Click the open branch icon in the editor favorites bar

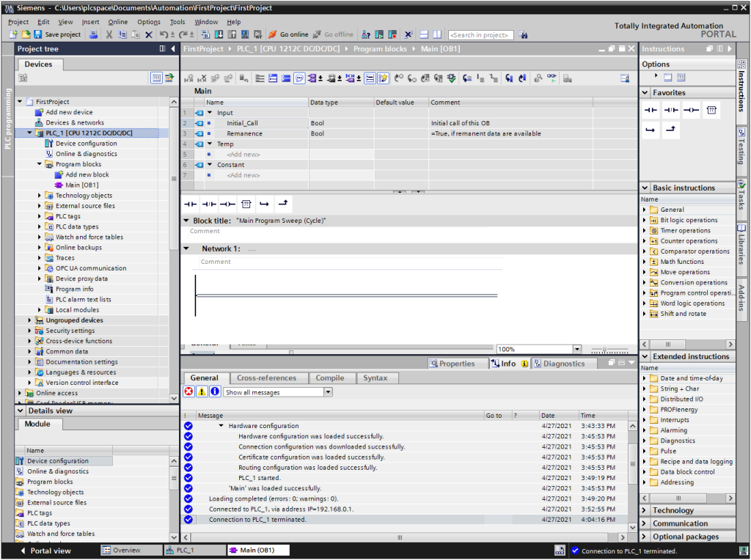(265, 204)
